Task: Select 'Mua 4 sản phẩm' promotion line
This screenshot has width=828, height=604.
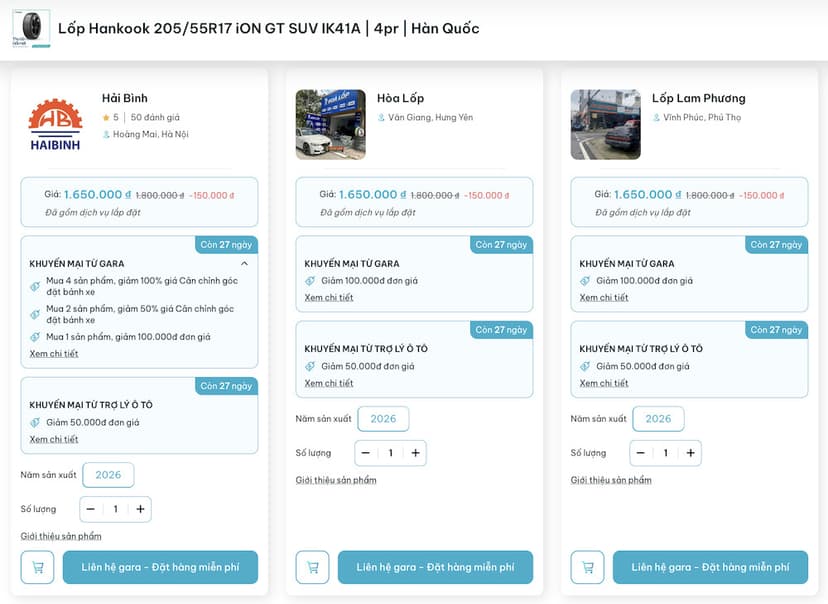Action: click(x=142, y=286)
